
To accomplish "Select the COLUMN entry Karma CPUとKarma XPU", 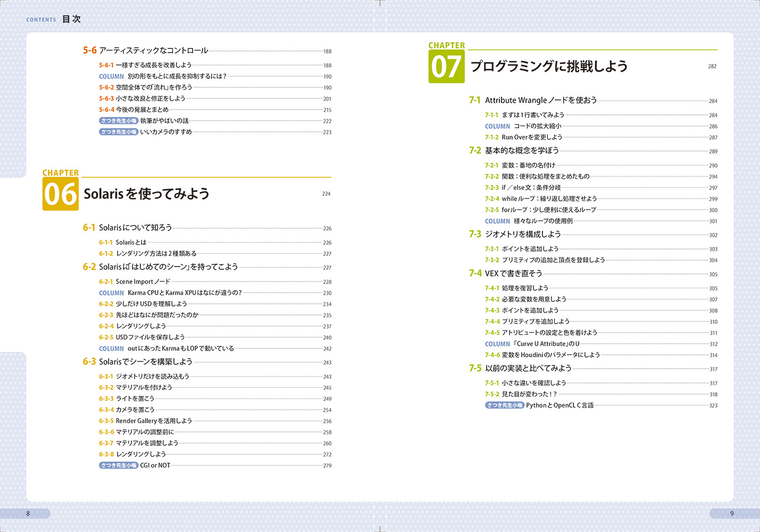I will (184, 293).
